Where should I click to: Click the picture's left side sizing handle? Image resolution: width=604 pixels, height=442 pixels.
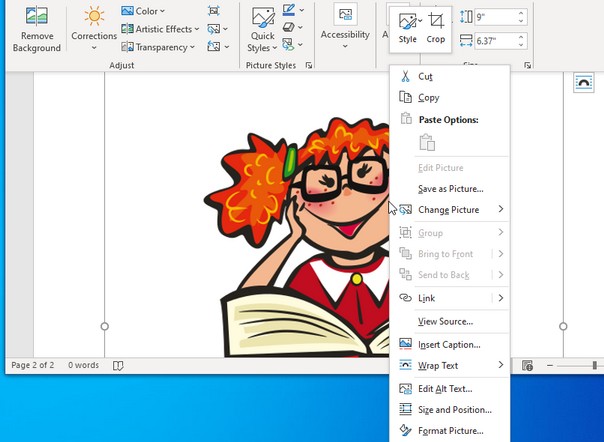pyautogui.click(x=104, y=326)
